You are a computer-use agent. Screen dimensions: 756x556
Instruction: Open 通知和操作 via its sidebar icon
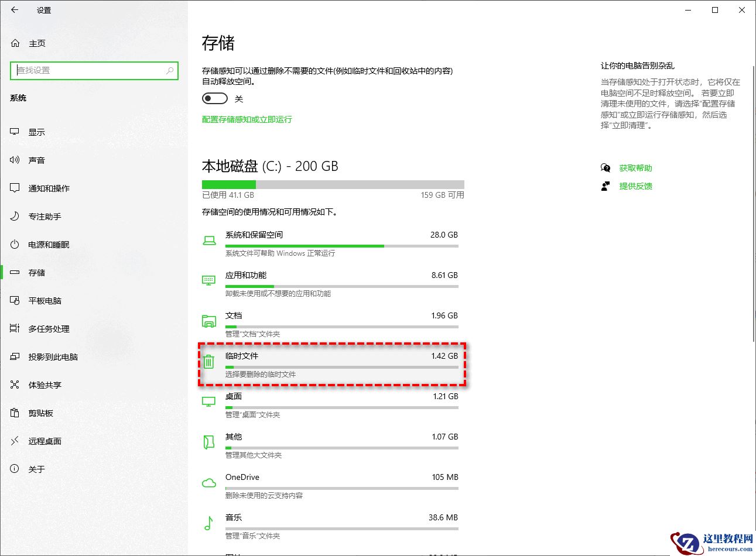pyautogui.click(x=14, y=188)
